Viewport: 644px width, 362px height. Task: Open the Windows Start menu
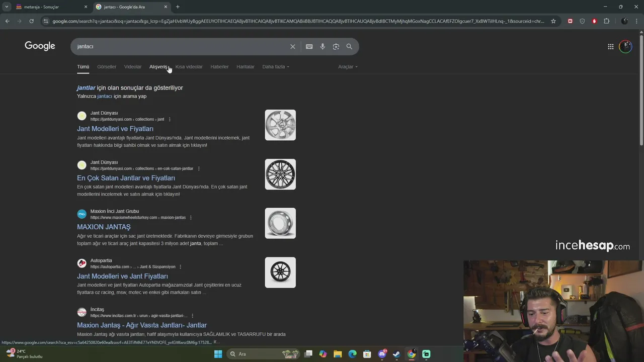point(218,354)
